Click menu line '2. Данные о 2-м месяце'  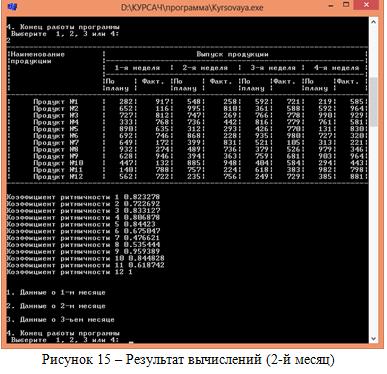click(x=56, y=306)
